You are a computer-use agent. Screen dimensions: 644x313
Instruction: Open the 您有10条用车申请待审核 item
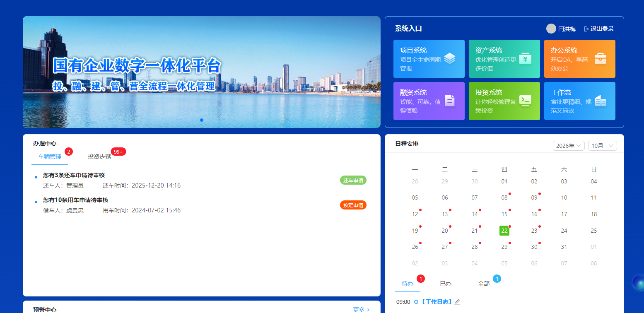click(x=75, y=200)
